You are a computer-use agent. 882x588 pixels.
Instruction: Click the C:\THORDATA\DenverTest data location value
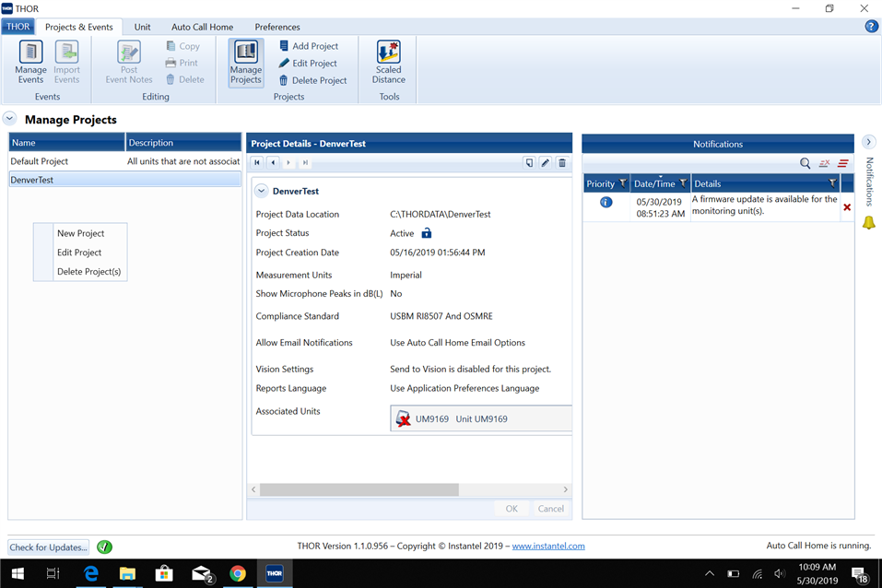coord(440,214)
